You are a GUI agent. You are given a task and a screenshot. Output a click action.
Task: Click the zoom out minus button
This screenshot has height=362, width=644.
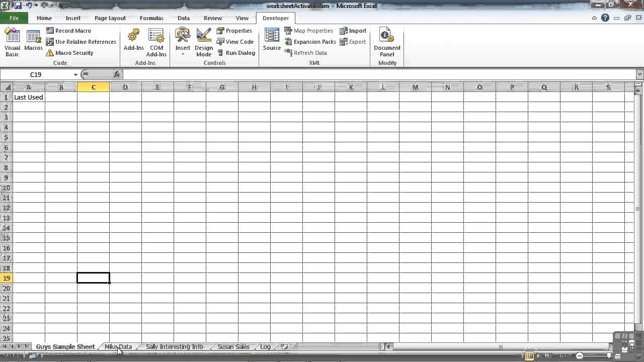pyautogui.click(x=580, y=356)
